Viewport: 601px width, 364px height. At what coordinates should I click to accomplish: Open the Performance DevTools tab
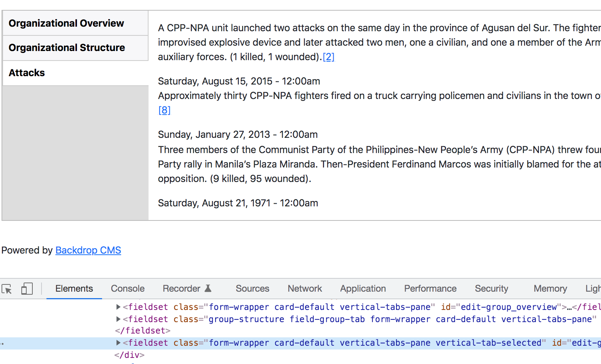pos(430,289)
